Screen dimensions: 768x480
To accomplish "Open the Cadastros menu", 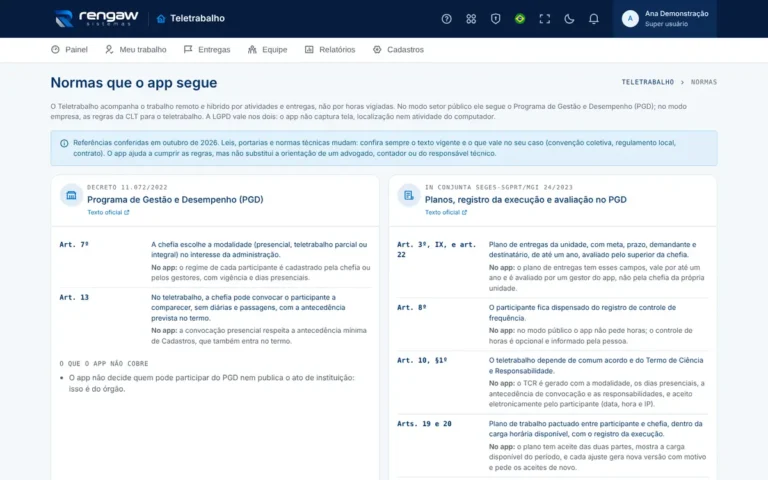I will 398,49.
